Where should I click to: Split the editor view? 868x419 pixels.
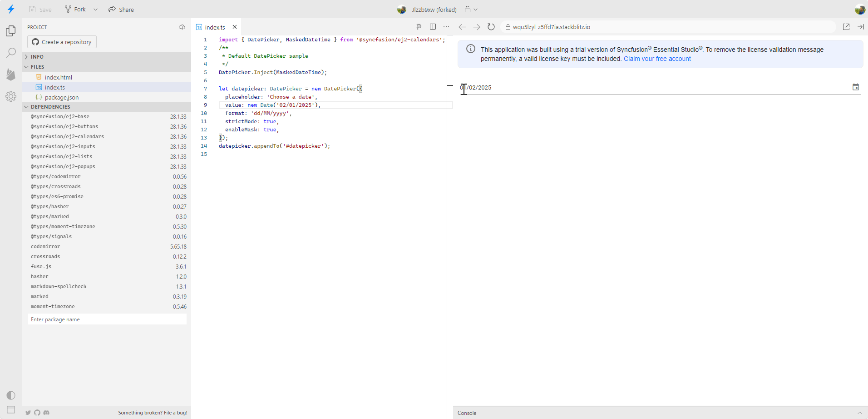(433, 27)
